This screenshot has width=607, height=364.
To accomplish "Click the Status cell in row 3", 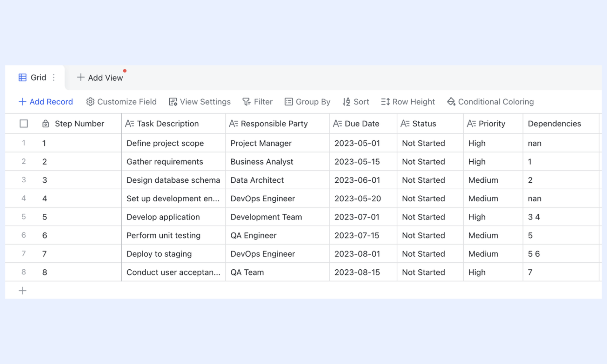I will click(x=430, y=180).
